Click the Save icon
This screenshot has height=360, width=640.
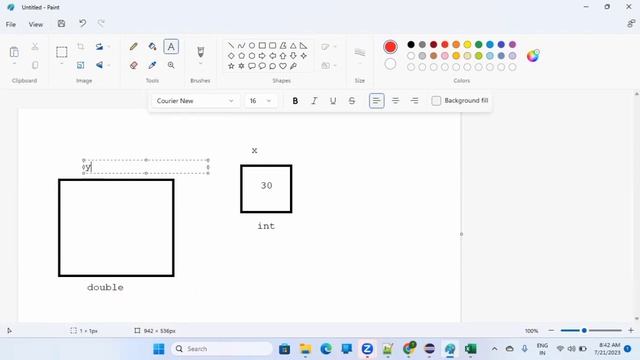[61, 24]
